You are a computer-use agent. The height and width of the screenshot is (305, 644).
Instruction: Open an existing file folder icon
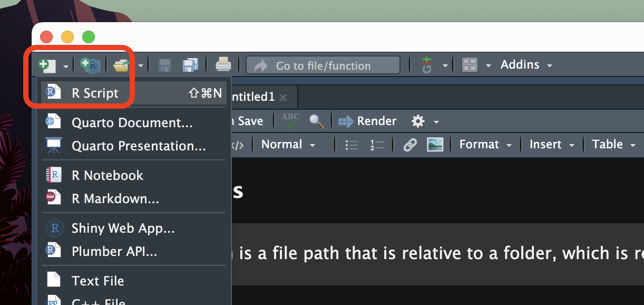coord(121,65)
